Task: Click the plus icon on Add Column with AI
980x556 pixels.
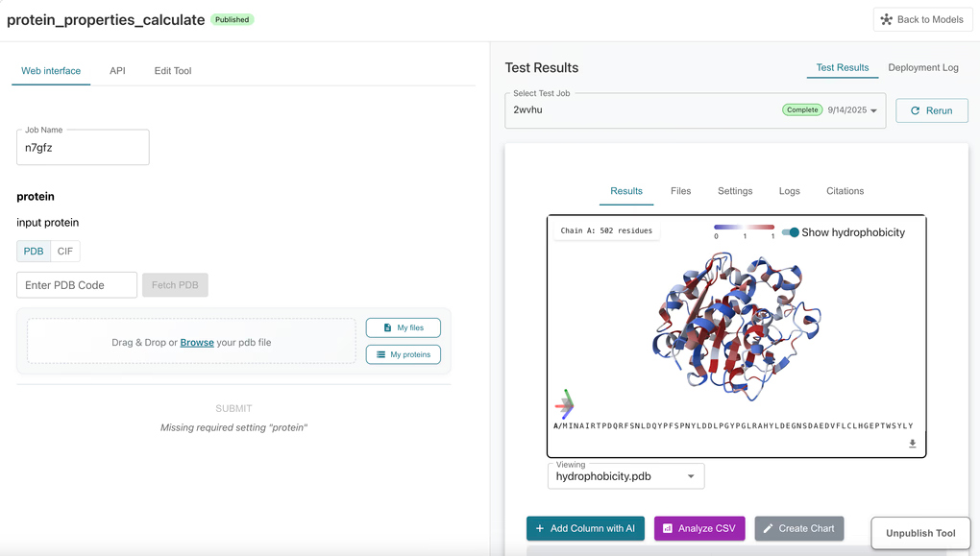Action: (x=540, y=528)
